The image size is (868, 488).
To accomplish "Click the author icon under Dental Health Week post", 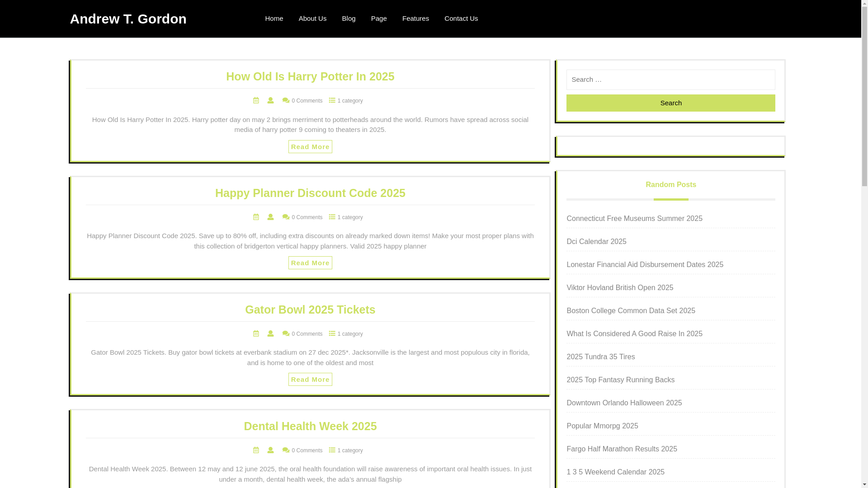I will [x=270, y=450].
